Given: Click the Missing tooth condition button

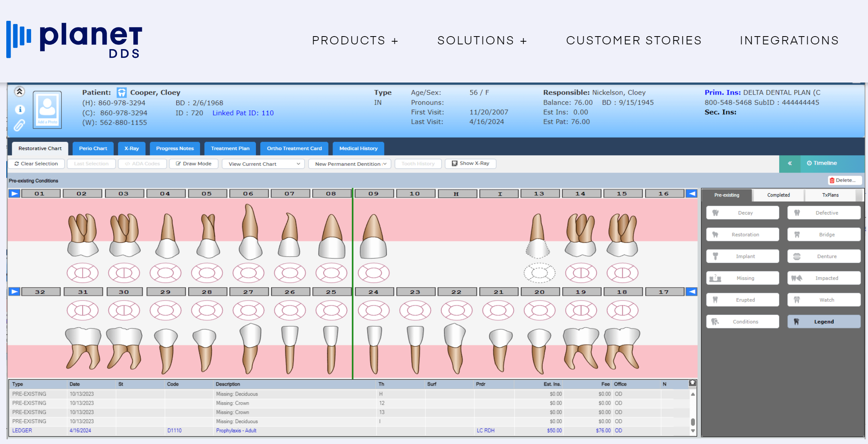Looking at the screenshot, I should 742,278.
